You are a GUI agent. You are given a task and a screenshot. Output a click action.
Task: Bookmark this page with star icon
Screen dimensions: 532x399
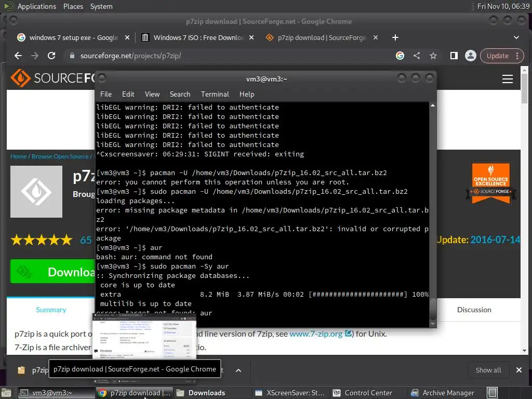pyautogui.click(x=433, y=56)
